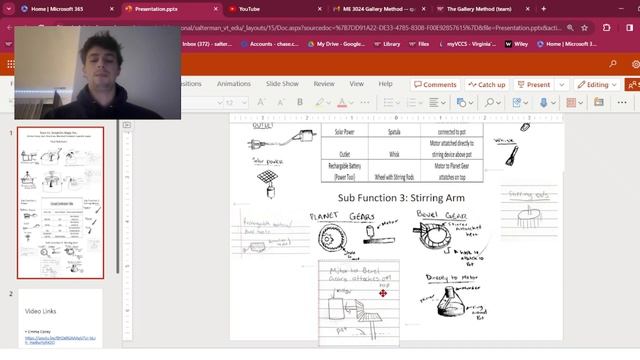The image size is (640, 360).
Task: Open the Inbox (372) bookmark
Action: pyautogui.click(x=207, y=44)
